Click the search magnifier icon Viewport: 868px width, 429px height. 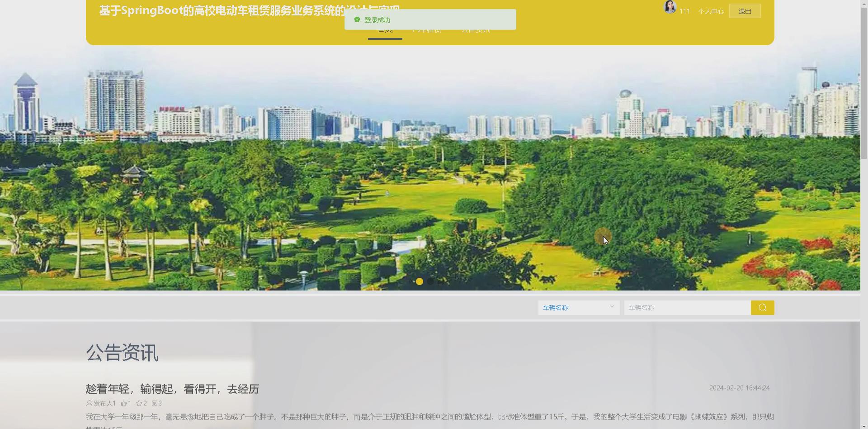point(762,307)
